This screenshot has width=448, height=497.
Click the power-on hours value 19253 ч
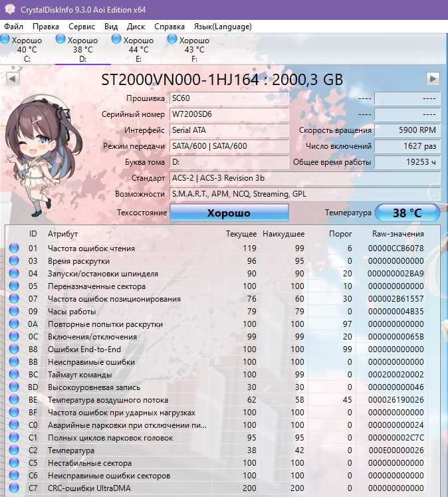(407, 162)
